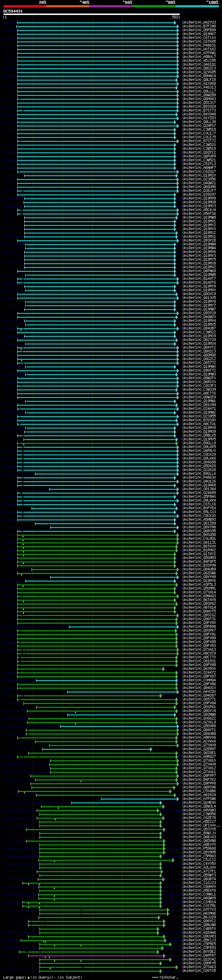Select hit label UniRef100_Q9SCG2
The width and height of the screenshot is (222, 980).
199,615
